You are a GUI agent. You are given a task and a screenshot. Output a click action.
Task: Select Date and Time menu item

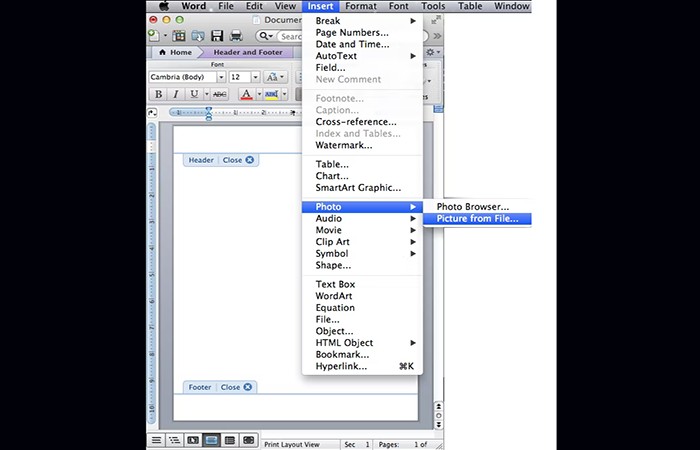362,44
